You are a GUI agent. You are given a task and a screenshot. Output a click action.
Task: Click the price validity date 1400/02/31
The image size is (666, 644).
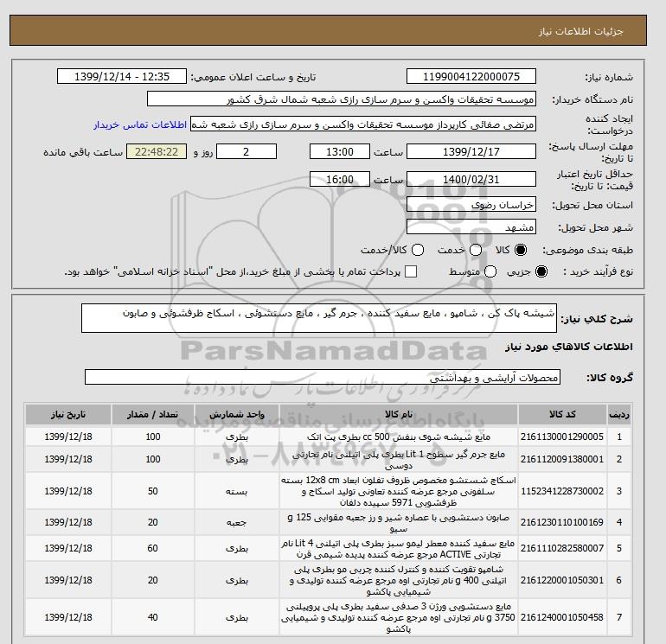pos(471,179)
